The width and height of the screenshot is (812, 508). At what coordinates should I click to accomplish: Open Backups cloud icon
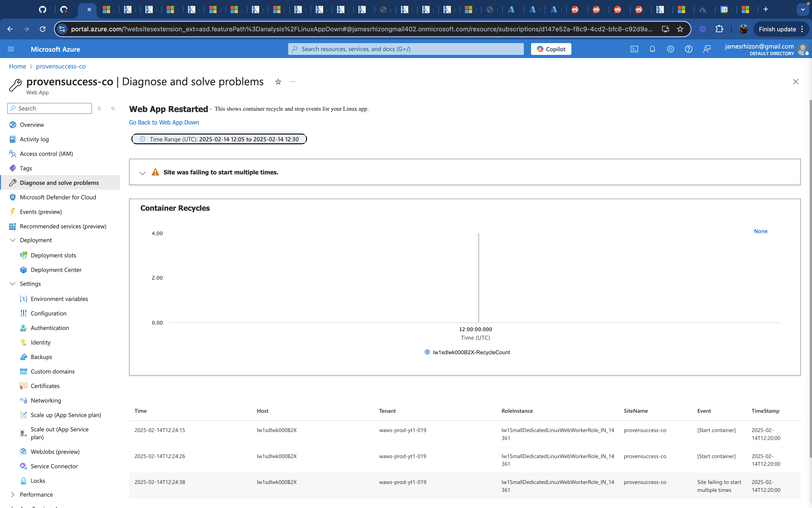click(24, 357)
